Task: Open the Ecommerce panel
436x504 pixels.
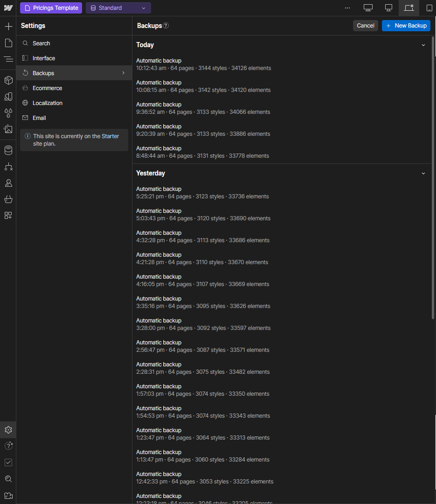Action: click(8, 199)
